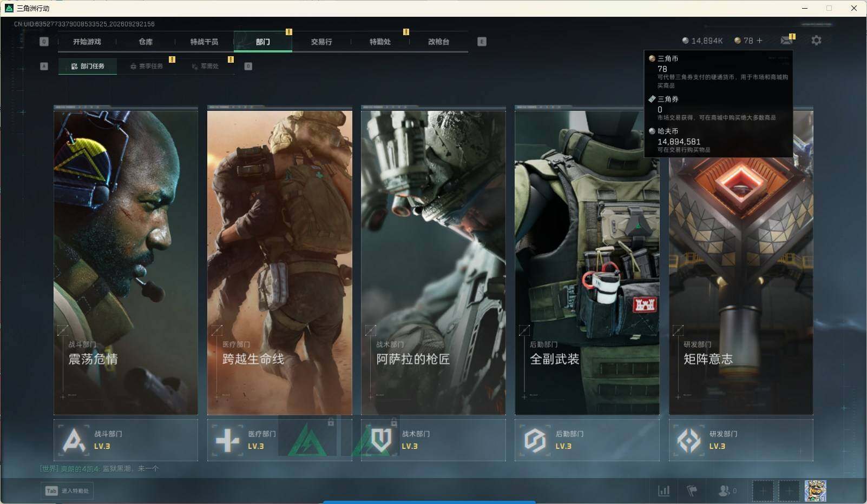
Task: Open the statistics bar chart icon
Action: pyautogui.click(x=664, y=490)
